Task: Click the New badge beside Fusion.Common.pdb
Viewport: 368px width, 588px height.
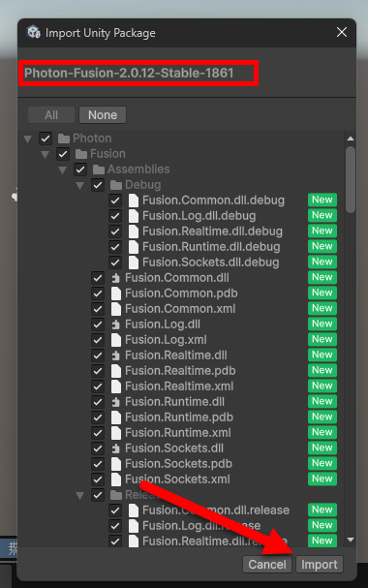Action: point(322,293)
